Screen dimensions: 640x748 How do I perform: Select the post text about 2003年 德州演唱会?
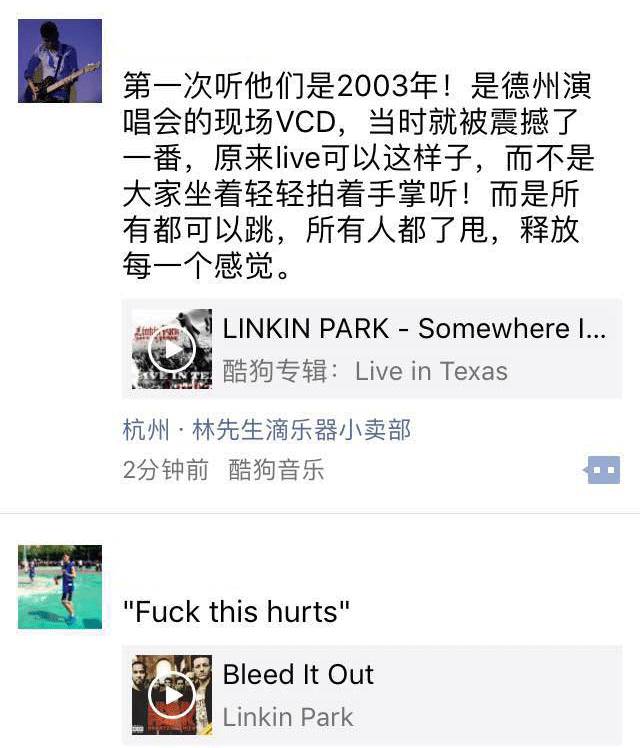coord(358,176)
